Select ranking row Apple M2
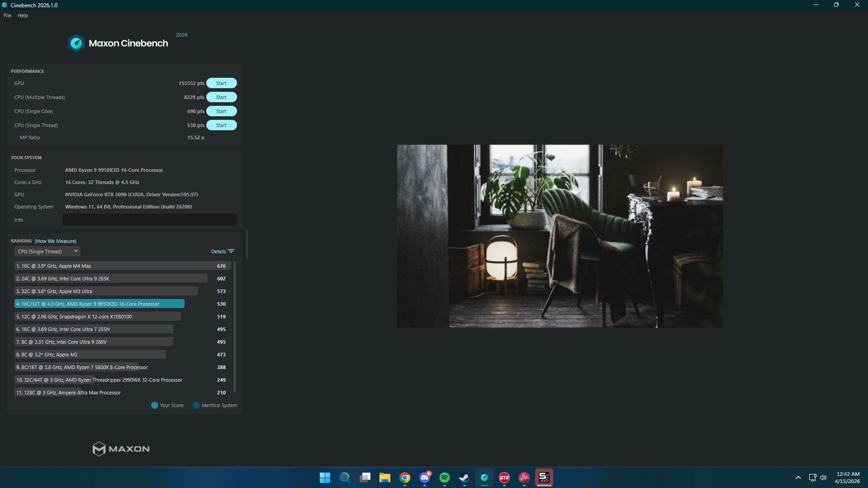The width and height of the screenshot is (868, 488). pyautogui.click(x=123, y=355)
